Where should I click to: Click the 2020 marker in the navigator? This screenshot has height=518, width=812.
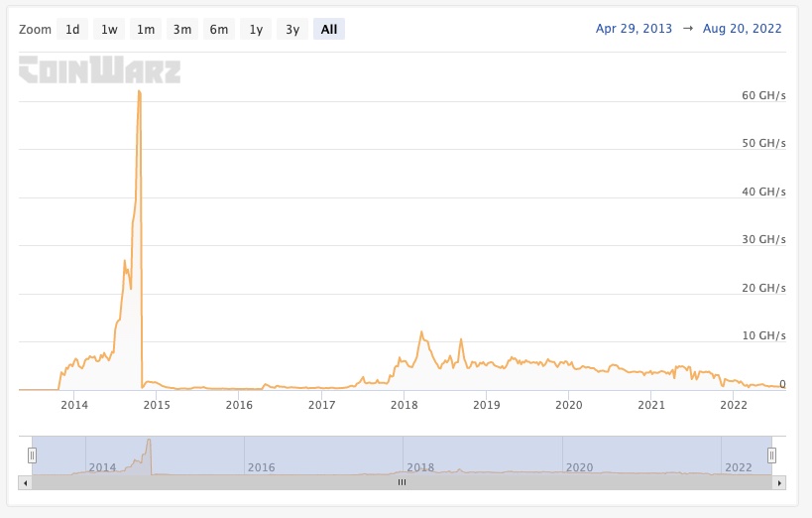(x=579, y=467)
